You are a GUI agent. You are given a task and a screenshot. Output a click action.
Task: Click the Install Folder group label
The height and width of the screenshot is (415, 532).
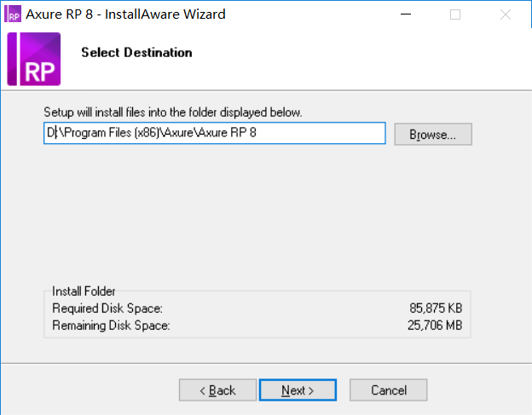click(84, 291)
